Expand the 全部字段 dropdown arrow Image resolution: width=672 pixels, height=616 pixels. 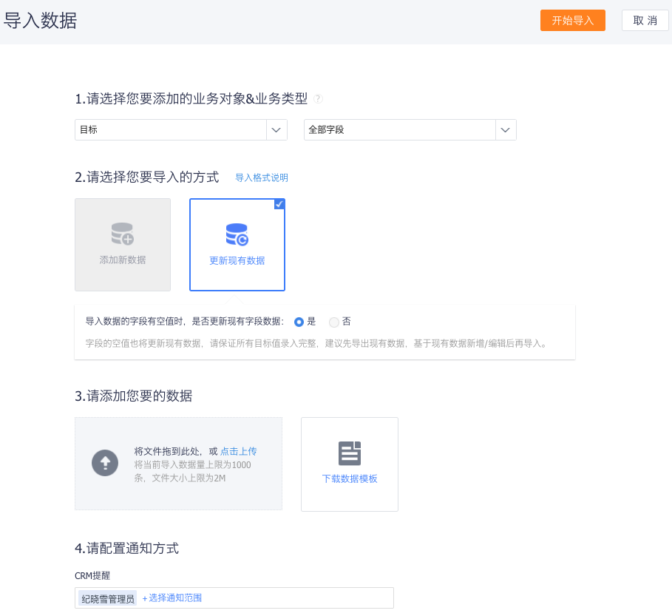(x=506, y=130)
